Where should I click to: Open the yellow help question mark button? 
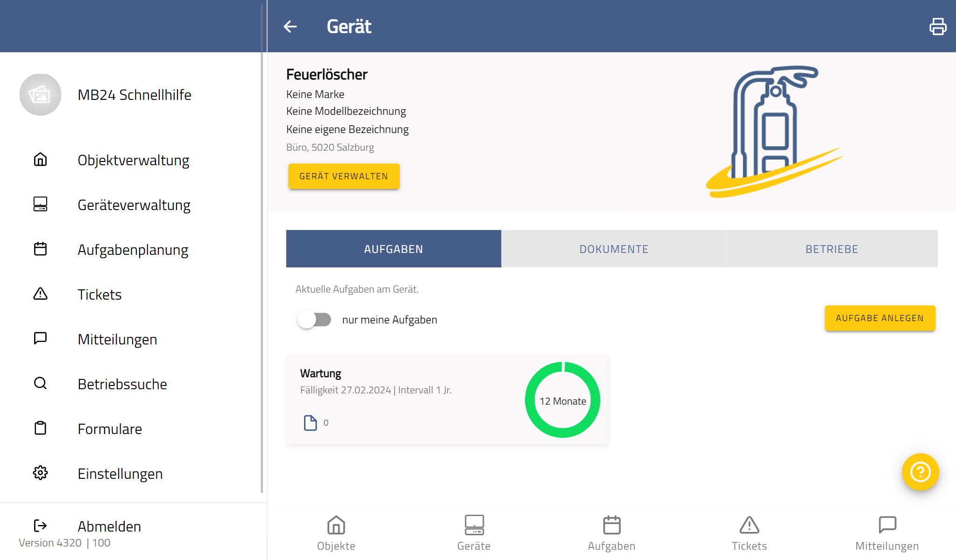(920, 472)
